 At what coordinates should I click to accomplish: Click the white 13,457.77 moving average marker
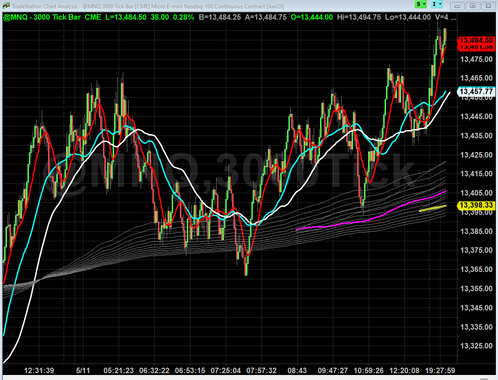(x=476, y=91)
